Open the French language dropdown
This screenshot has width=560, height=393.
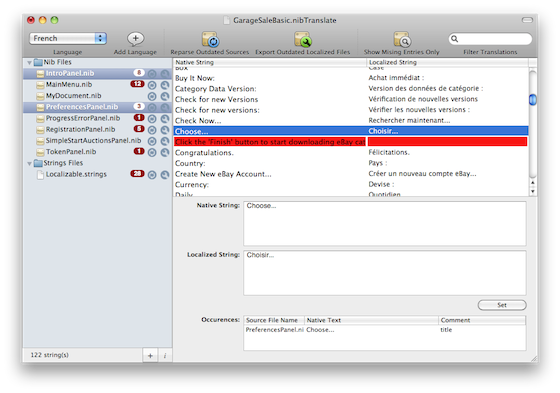[68, 38]
